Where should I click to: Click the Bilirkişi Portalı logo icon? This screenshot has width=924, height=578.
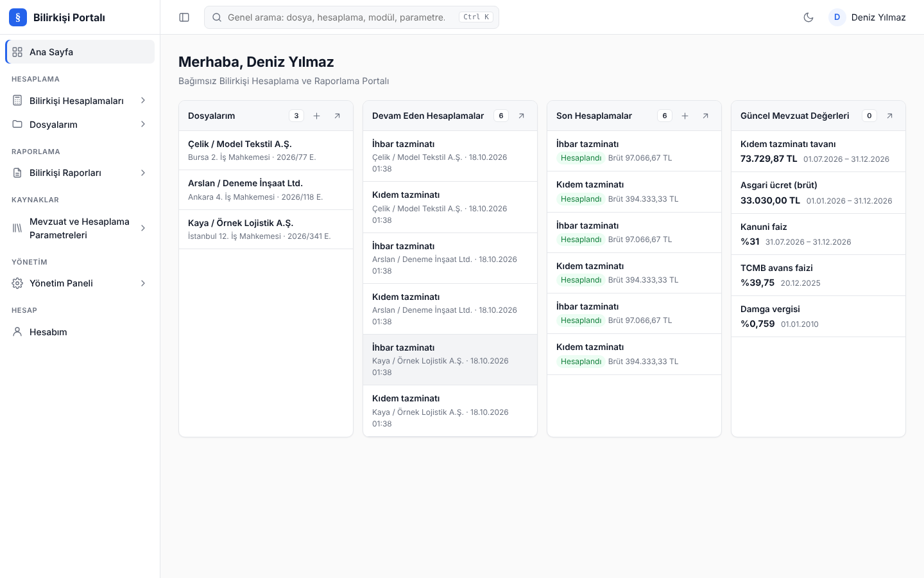18,17
